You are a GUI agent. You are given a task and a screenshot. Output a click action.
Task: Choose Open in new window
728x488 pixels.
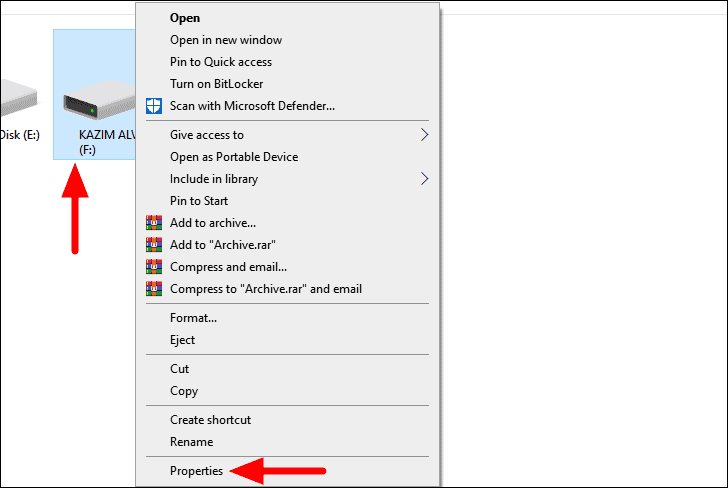(x=226, y=40)
